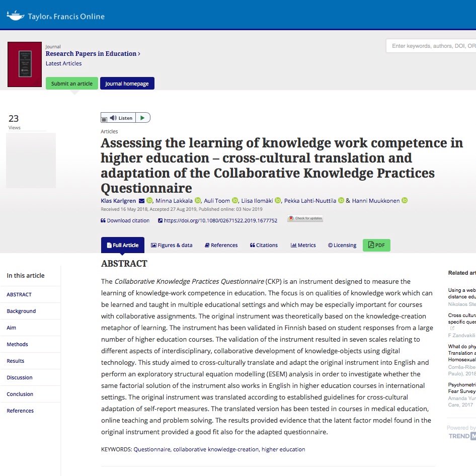Click Hanni Muukkonen's ORCID icon
This screenshot has height=476, width=476.
point(404,200)
